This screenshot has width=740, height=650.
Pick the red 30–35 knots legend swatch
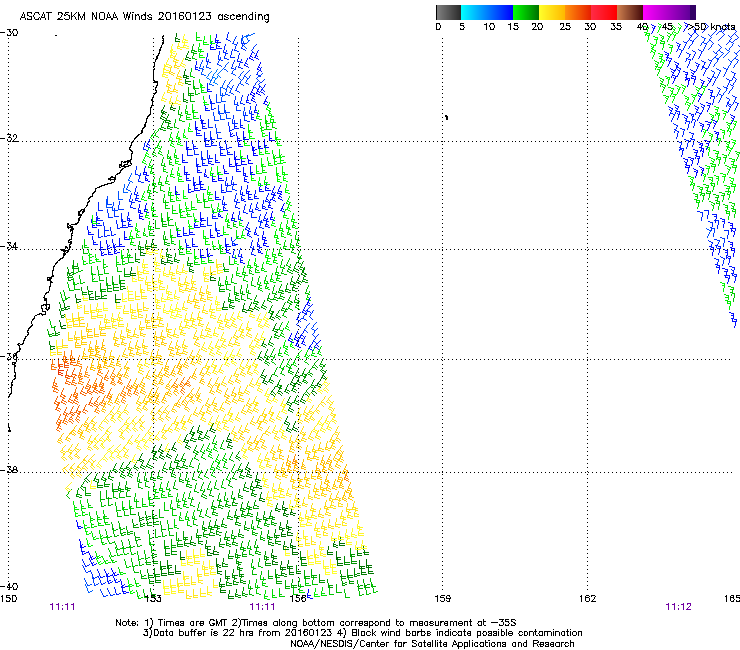[604, 12]
